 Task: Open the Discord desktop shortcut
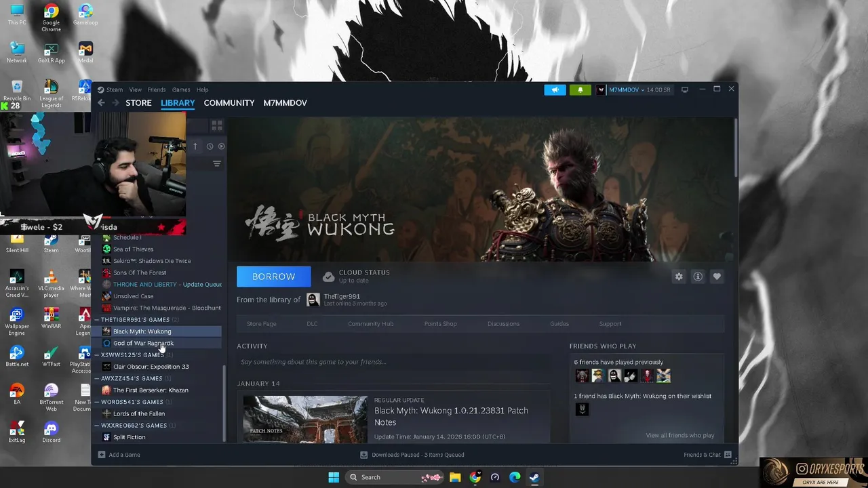51,432
